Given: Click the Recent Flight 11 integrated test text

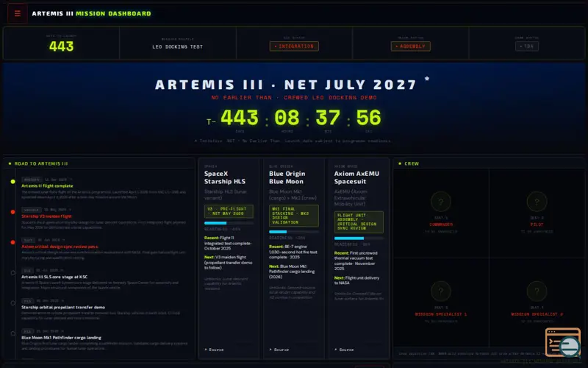Looking at the screenshot, I should point(229,243).
